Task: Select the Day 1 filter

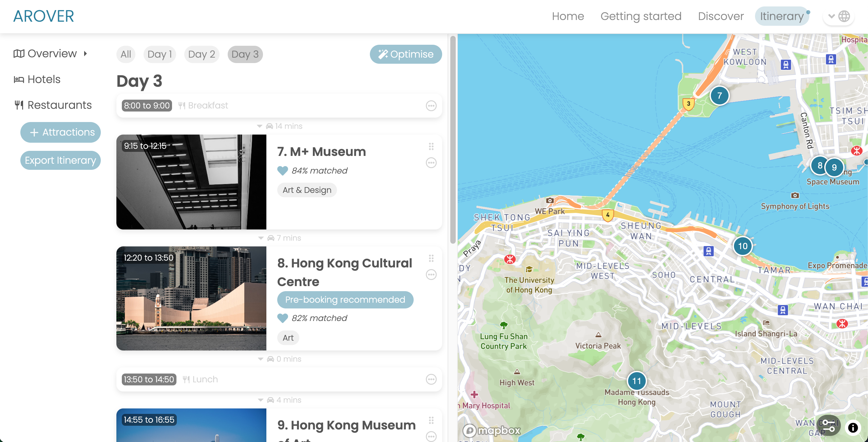Action: 159,54
